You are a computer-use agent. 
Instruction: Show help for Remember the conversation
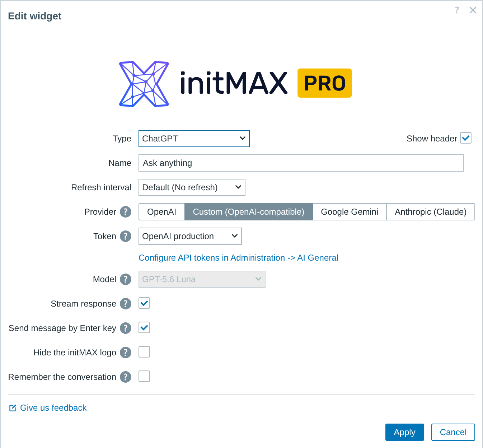126,377
